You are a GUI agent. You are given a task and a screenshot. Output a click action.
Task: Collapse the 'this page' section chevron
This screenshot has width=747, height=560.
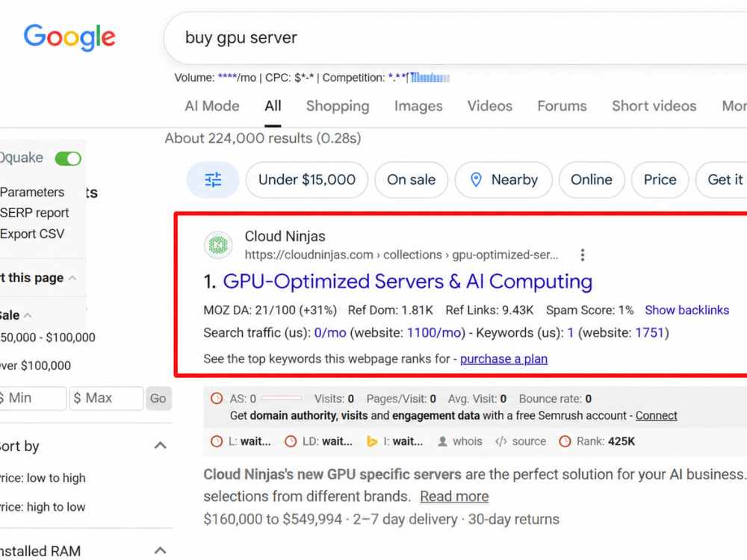click(x=72, y=278)
